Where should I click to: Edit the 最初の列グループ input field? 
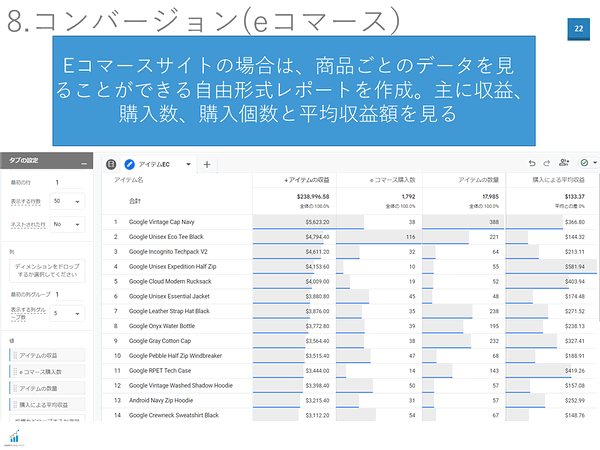pos(69,294)
